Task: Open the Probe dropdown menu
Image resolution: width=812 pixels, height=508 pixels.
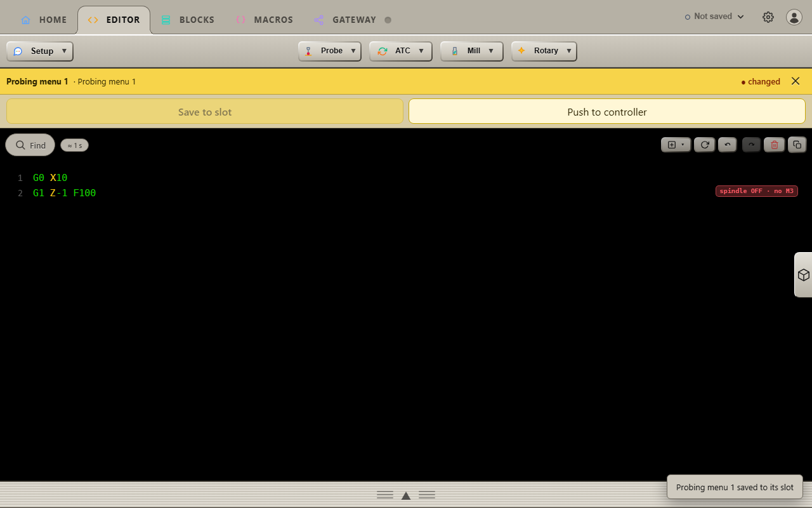Action: tap(330, 51)
